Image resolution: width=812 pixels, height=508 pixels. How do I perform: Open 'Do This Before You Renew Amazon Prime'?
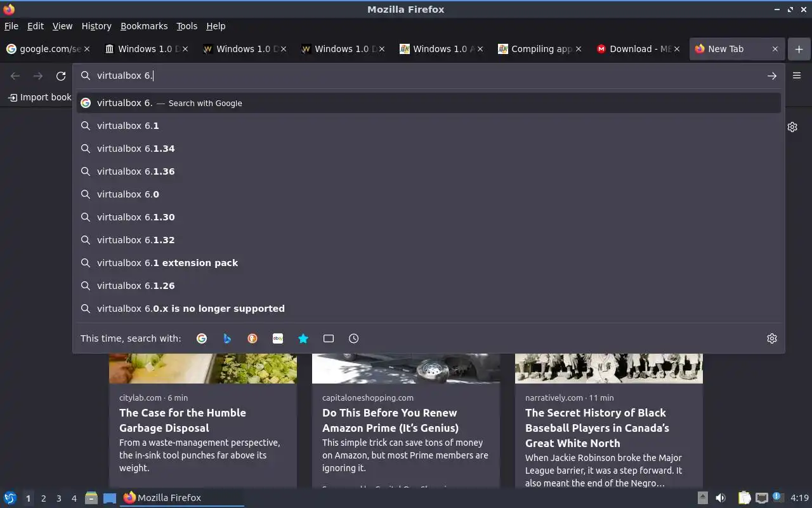[x=390, y=420]
